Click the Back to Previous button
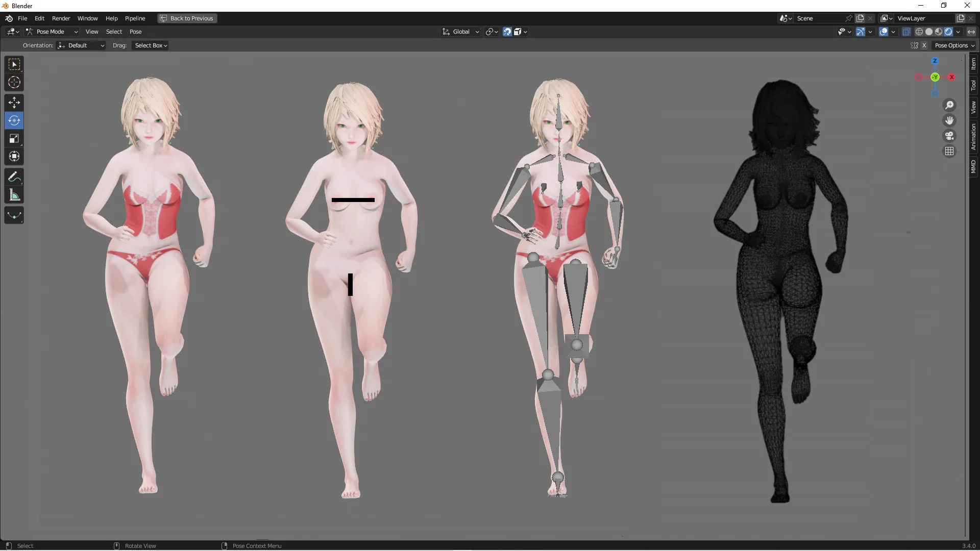This screenshot has width=980, height=551. point(186,18)
